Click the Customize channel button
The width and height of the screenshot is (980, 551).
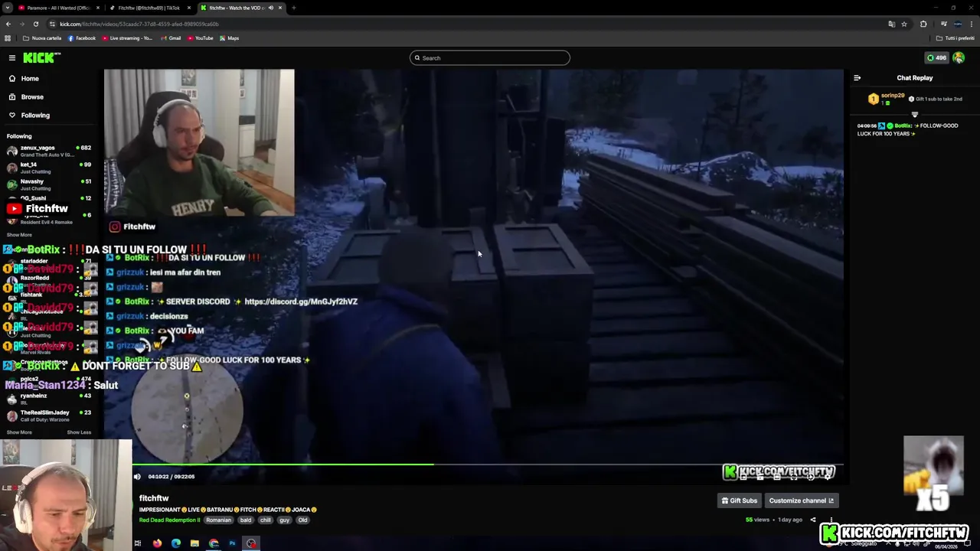(x=801, y=500)
